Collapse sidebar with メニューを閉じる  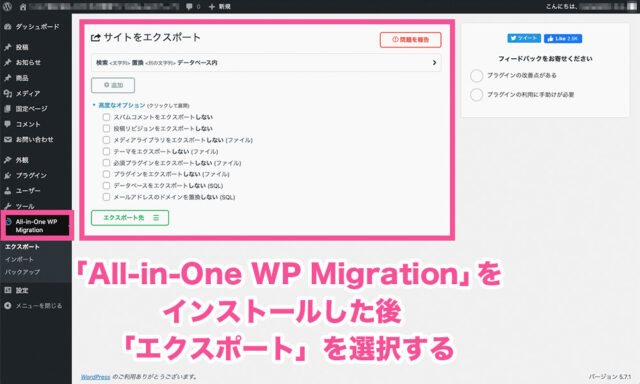pyautogui.click(x=33, y=306)
